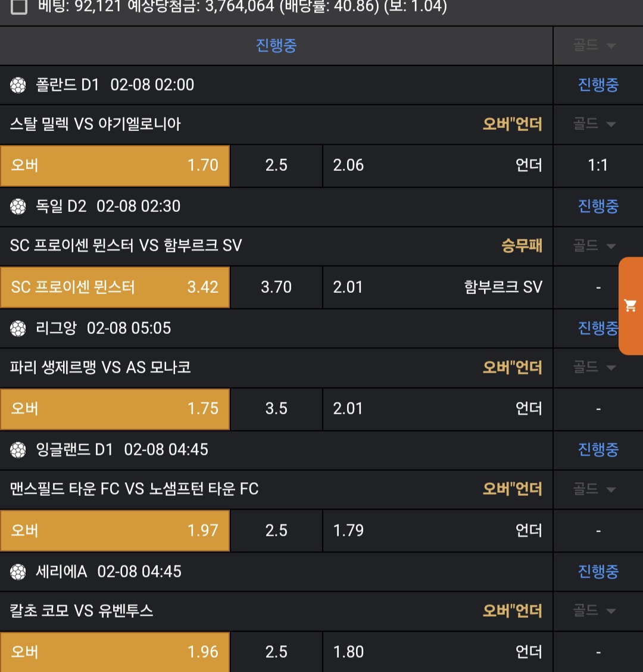The image size is (643, 672).
Task: Expand the 골드 dropdown for 칼초 코모 match
Action: pyautogui.click(x=598, y=611)
